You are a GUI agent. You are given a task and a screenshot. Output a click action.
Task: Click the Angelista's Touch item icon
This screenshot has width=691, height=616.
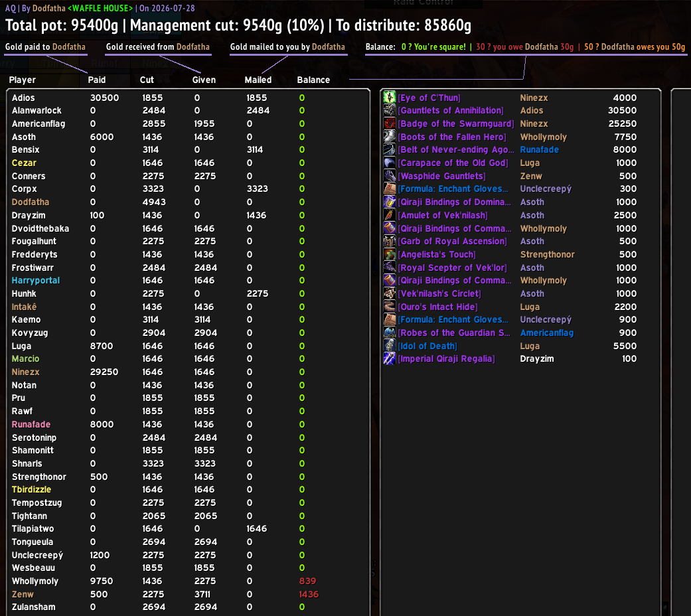(x=390, y=254)
